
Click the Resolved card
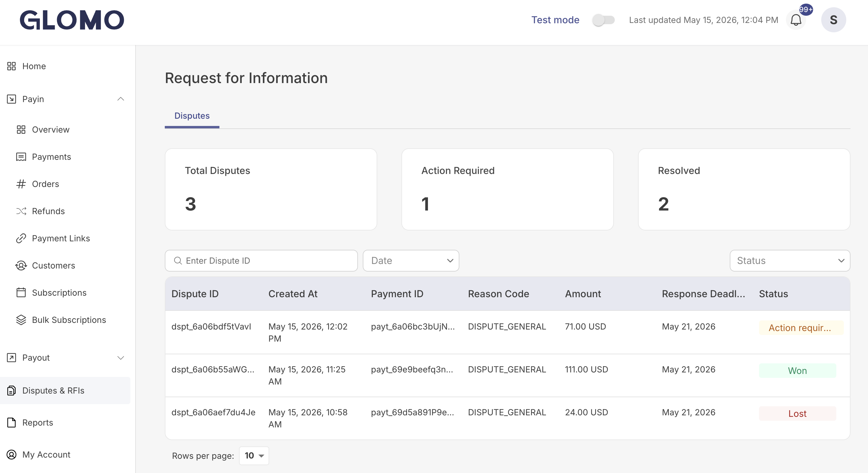coord(744,189)
